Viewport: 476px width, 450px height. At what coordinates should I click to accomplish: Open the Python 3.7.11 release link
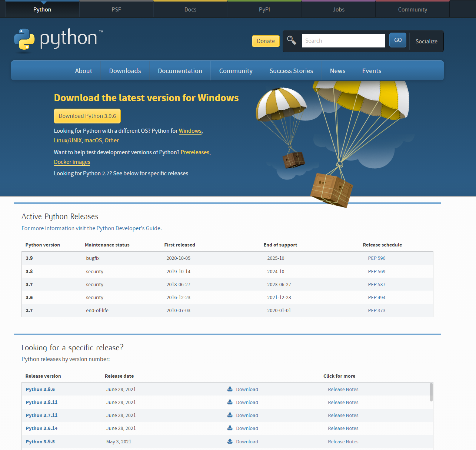point(41,415)
